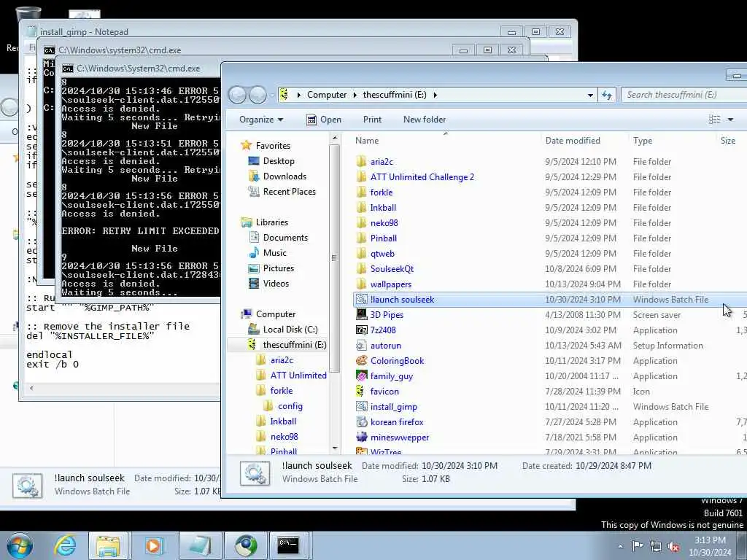Refresh the thescuffmini (E:) folder
This screenshot has height=560, width=747.
coord(606,96)
